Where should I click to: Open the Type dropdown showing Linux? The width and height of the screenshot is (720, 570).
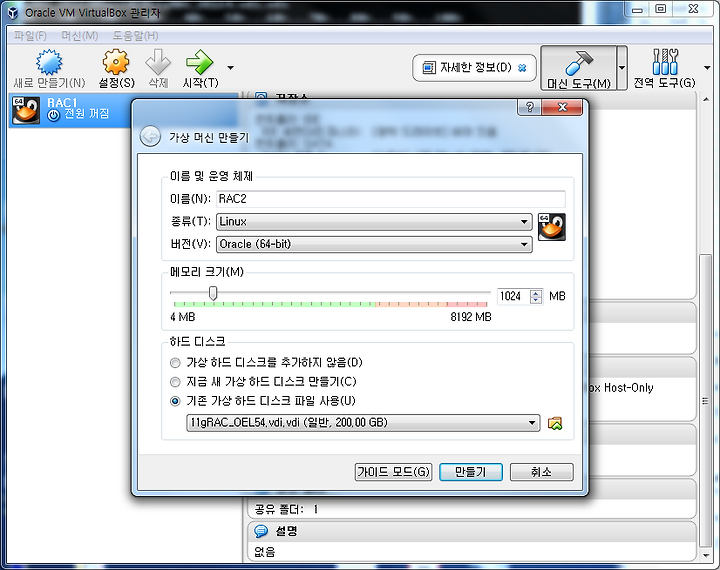374,221
